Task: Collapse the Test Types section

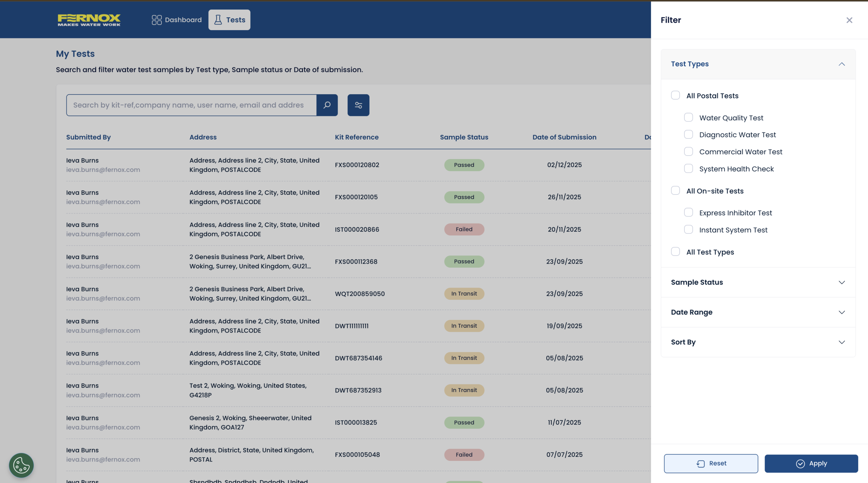Action: pyautogui.click(x=842, y=64)
